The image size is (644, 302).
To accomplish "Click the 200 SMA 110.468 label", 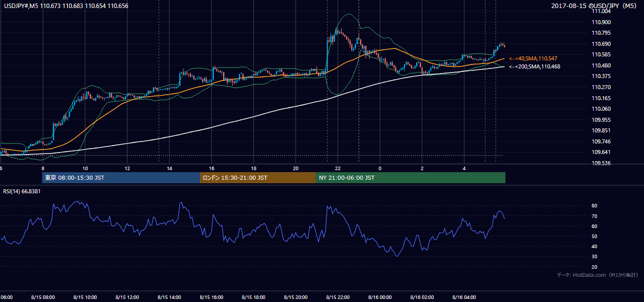I will pos(535,66).
